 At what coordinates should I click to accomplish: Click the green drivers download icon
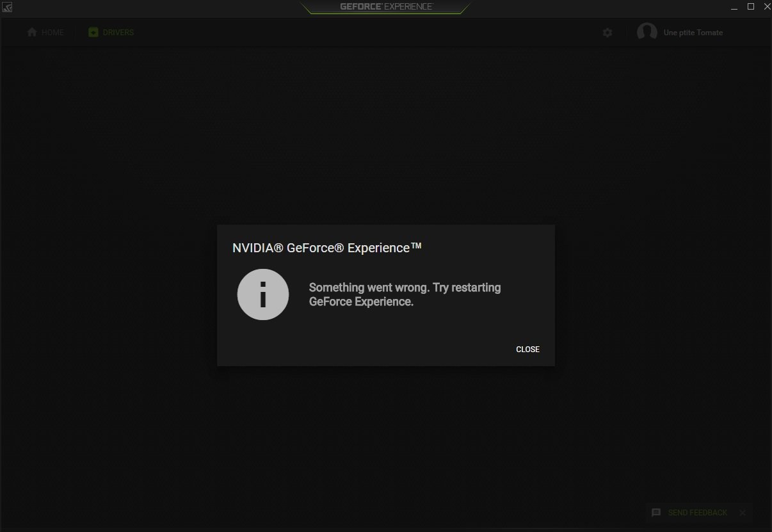93,33
